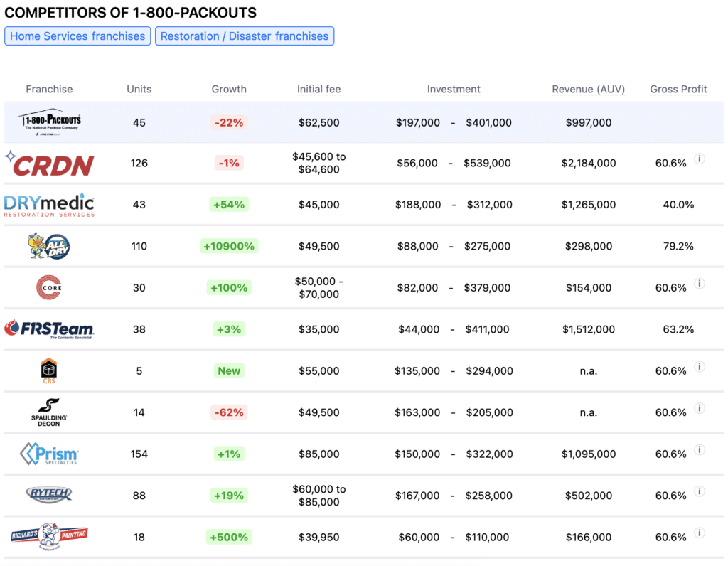
Task: Select the $411,000 investment value
Action: [487, 329]
